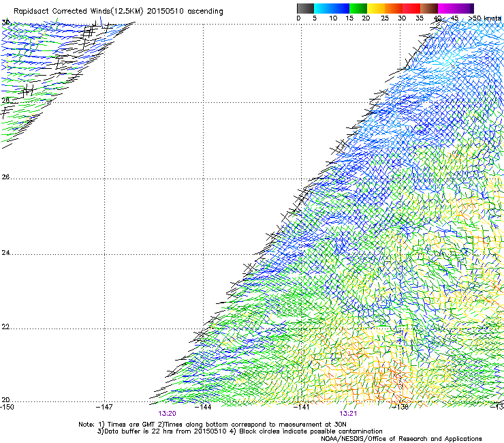Click the magenta-purple 40-50 knots legend swatch

click(456, 8)
